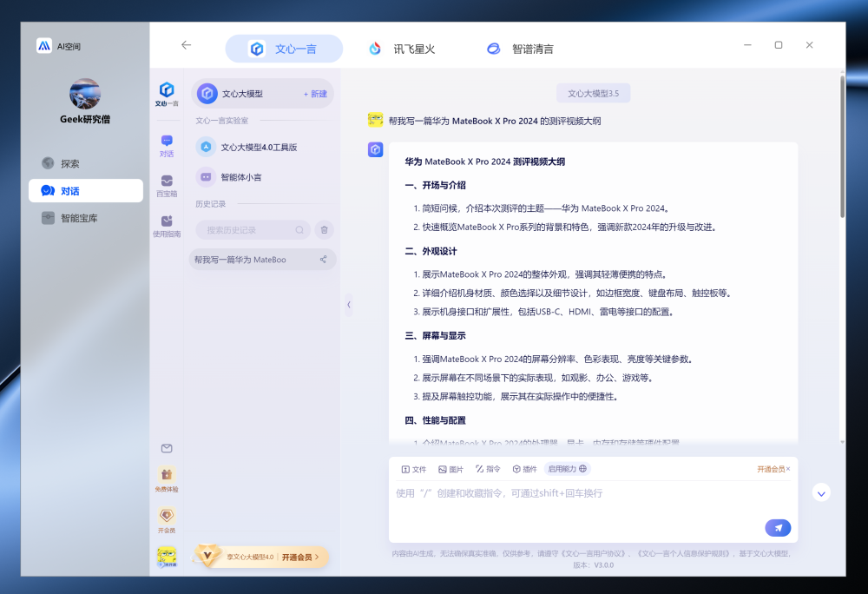
Task: Send the message with the paper-plane button
Action: (x=778, y=528)
